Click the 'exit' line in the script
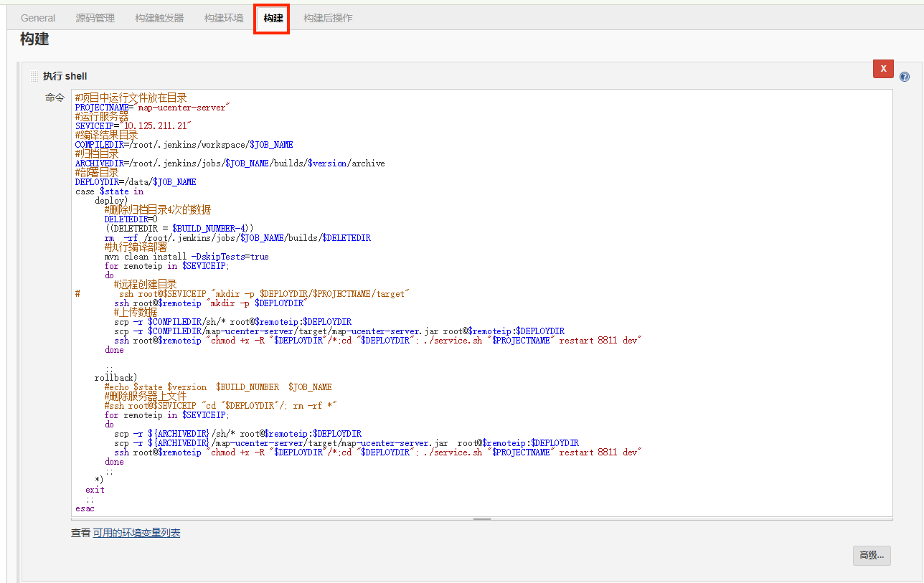Screen dimensions: 924x583 coord(95,490)
